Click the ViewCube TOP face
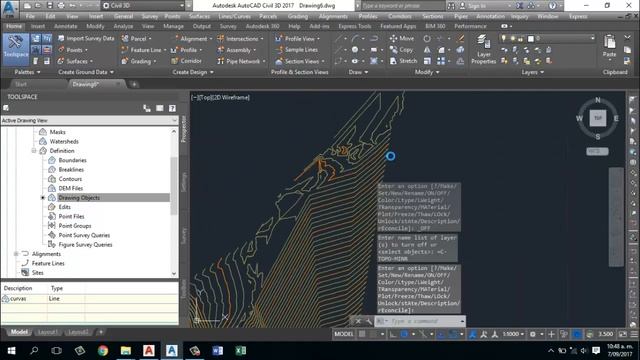The height and width of the screenshot is (360, 640). 598,118
